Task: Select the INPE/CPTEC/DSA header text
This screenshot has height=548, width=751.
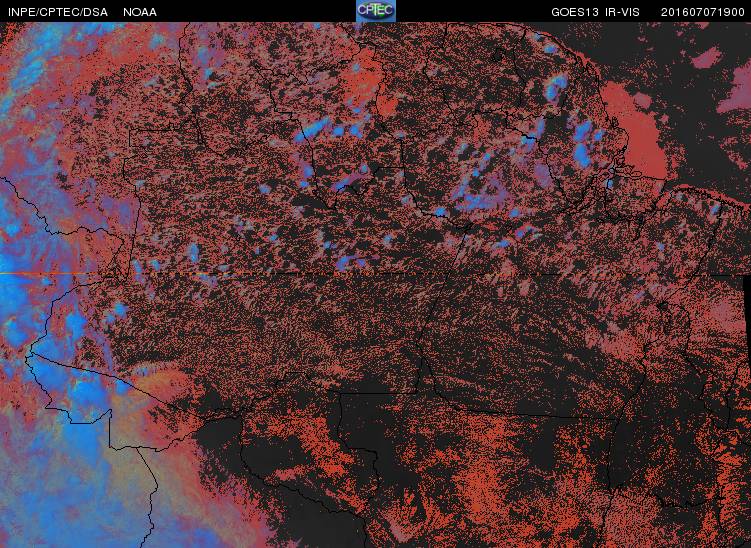Action: click(58, 12)
